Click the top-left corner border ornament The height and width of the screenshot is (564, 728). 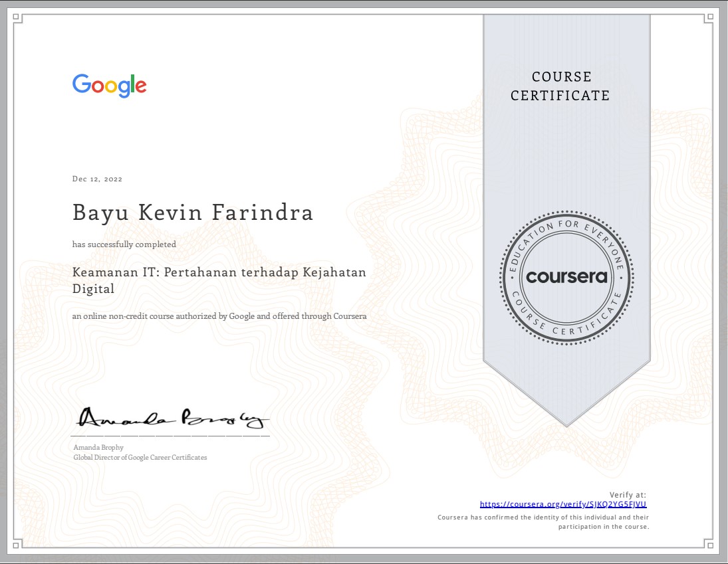point(18,18)
